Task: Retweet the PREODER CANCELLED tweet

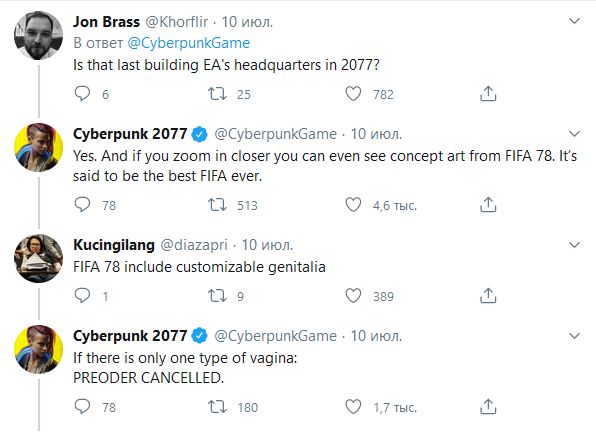Action: [x=217, y=407]
